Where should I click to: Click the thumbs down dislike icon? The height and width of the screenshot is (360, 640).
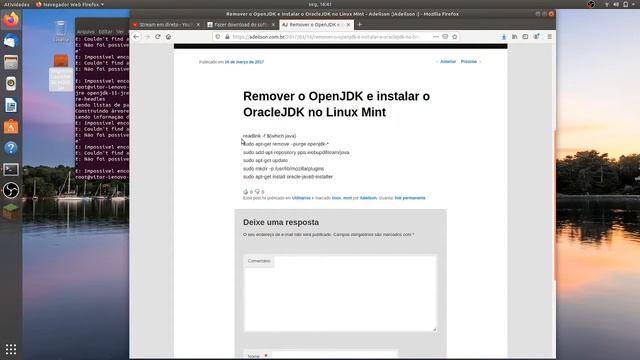(257, 191)
